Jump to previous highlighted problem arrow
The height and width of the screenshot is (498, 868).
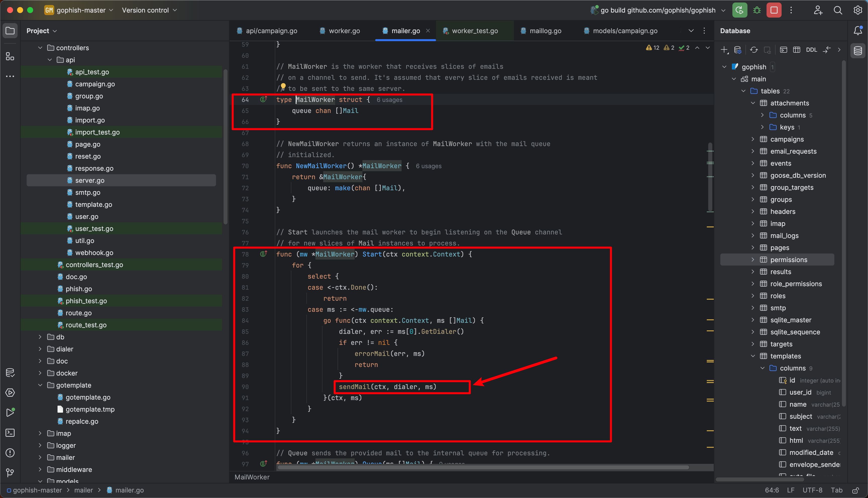697,48
